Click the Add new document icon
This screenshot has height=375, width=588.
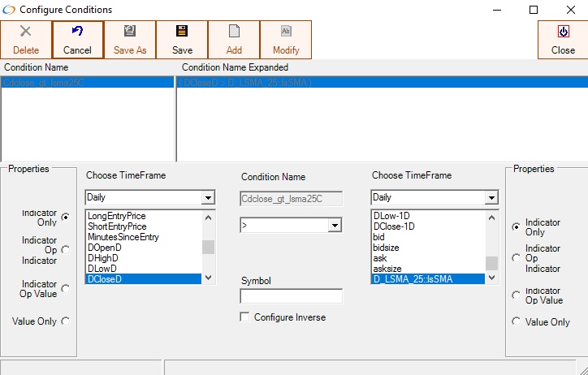click(x=234, y=32)
